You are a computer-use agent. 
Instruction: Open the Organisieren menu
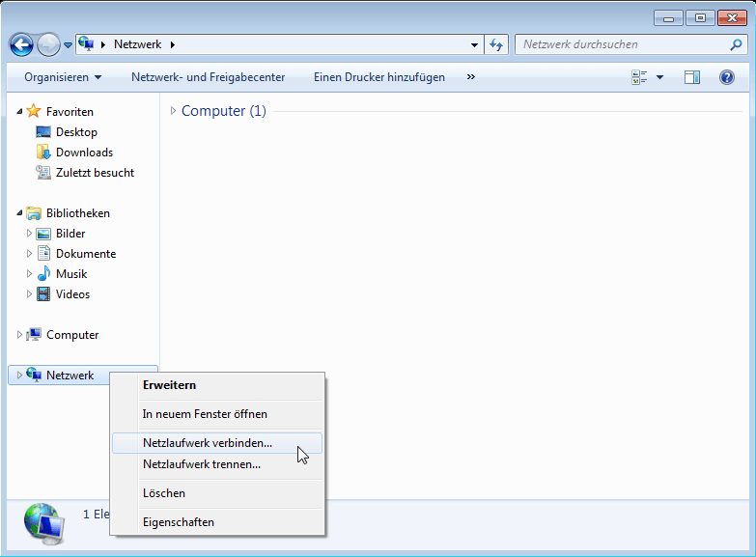pos(63,77)
